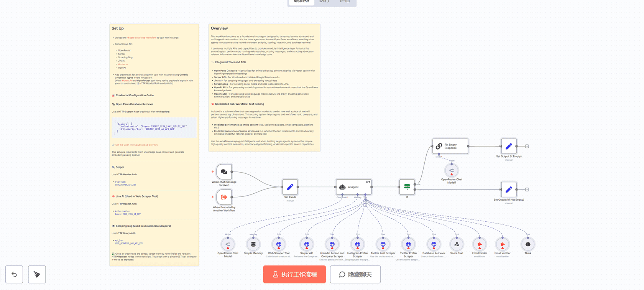This screenshot has width=644, height=290.
Task: Select the OpenRouter Chat Model1 node
Action: coord(452,170)
